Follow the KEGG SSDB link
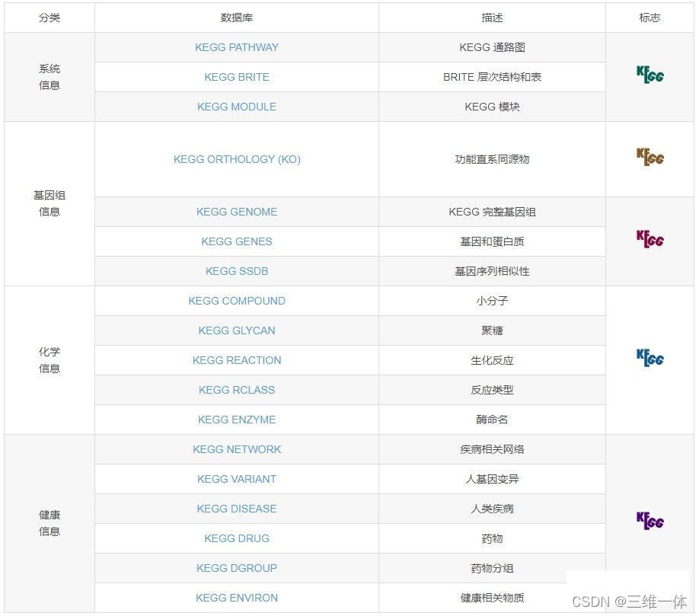The height and width of the screenshot is (616, 699). [x=237, y=271]
